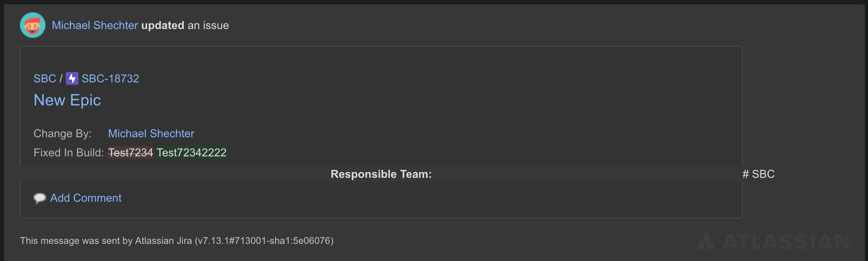Click the Jira version text in footer

(x=264, y=241)
